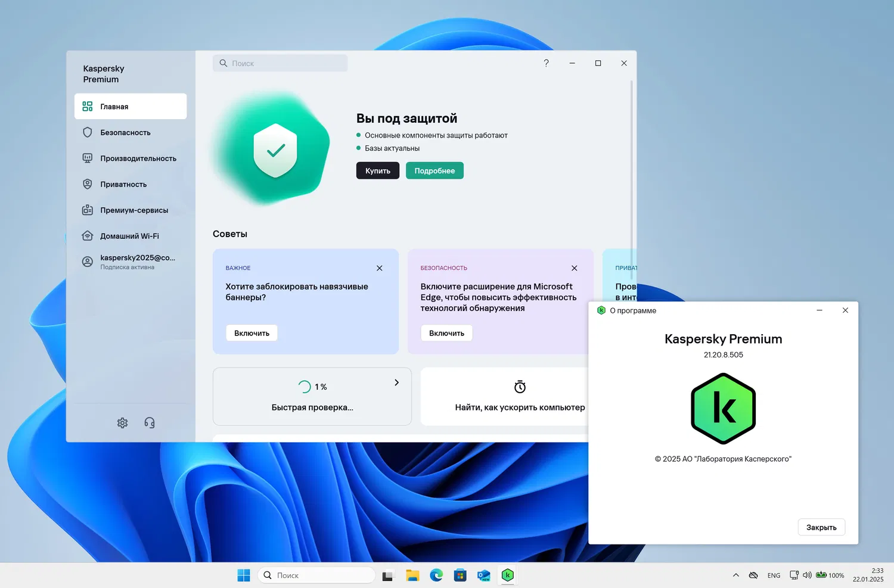Click the Купить button
This screenshot has height=588, width=894.
point(378,170)
